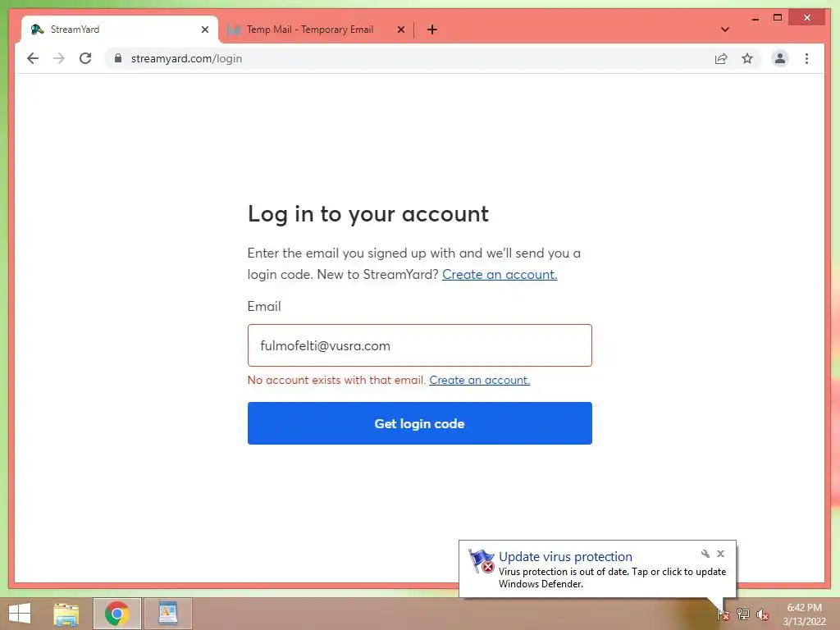This screenshot has height=630, width=840.
Task: Open the Chrome three-dot menu
Action: (x=807, y=58)
